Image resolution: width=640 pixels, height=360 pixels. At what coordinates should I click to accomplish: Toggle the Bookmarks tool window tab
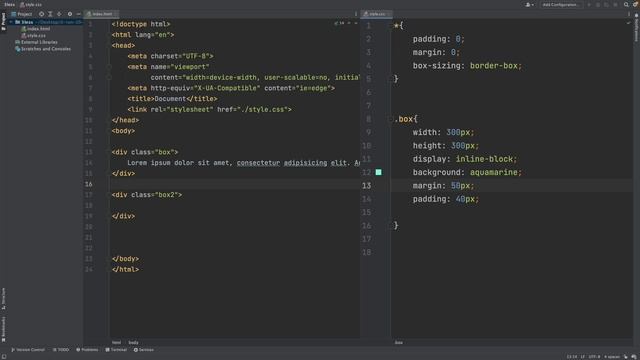point(3,329)
